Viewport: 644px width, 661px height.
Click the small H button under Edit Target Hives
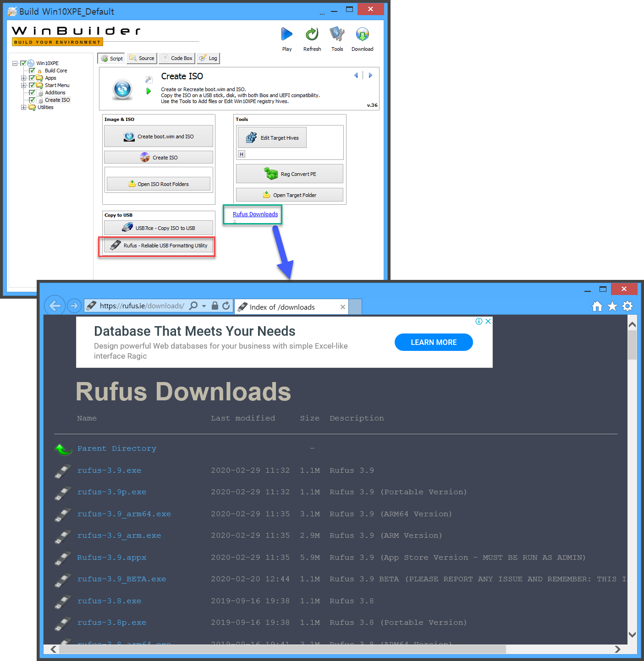point(242,154)
